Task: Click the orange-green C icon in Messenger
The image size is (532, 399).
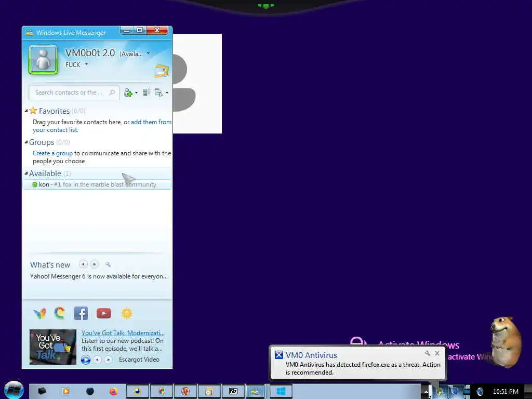Action: (x=60, y=313)
